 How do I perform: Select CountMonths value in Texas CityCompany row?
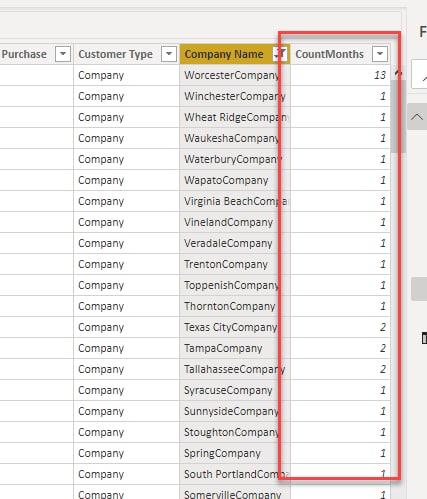pyautogui.click(x=340, y=327)
